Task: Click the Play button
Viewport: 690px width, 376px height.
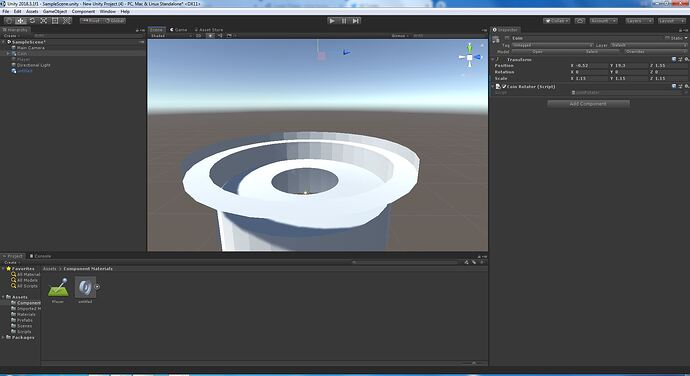Action: click(332, 21)
